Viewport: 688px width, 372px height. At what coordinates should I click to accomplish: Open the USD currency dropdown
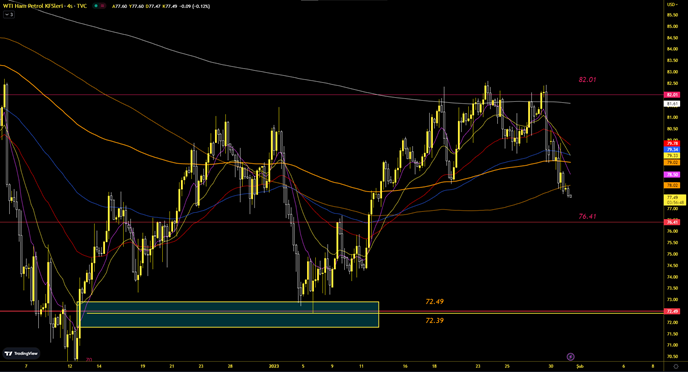(672, 4)
